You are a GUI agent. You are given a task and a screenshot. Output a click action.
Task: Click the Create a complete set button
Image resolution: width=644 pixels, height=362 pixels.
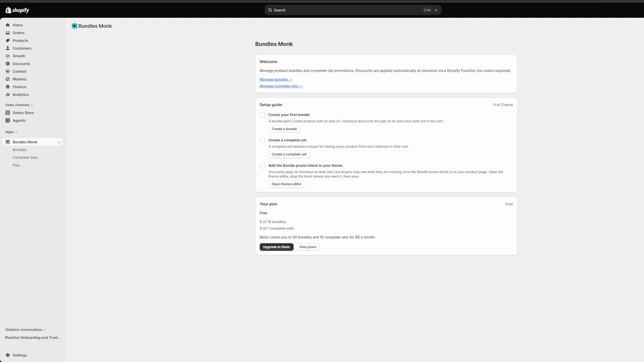289,154
